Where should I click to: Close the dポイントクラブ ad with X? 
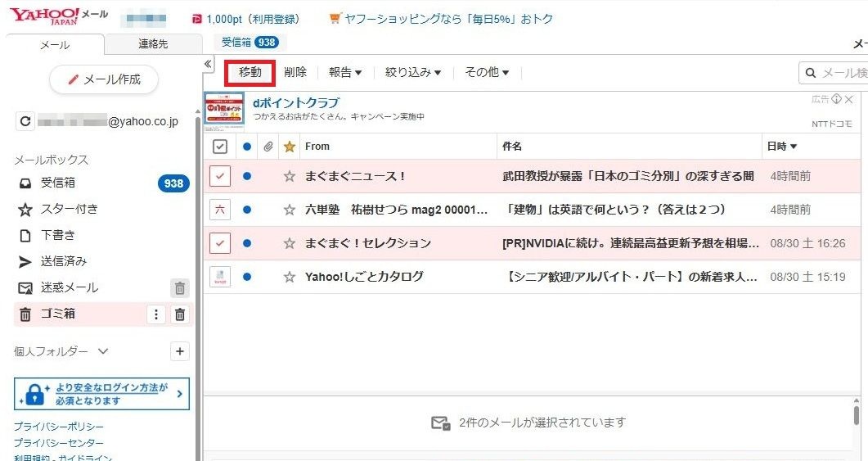[848, 99]
